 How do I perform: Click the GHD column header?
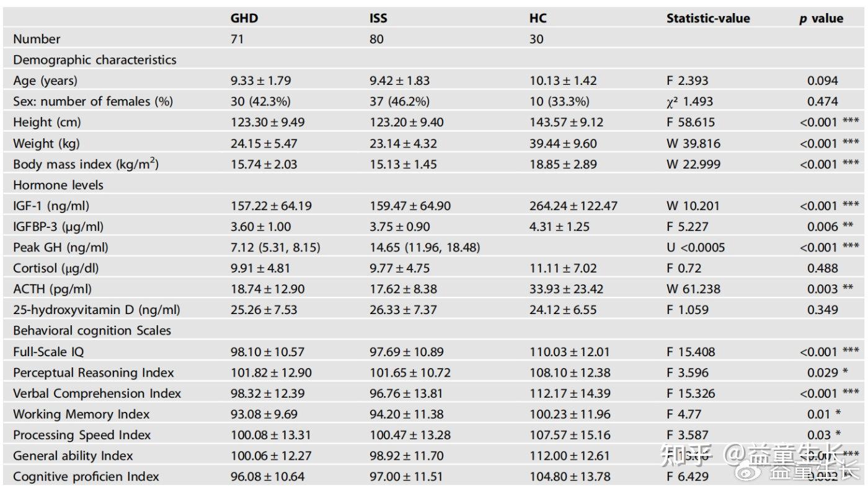point(244,18)
